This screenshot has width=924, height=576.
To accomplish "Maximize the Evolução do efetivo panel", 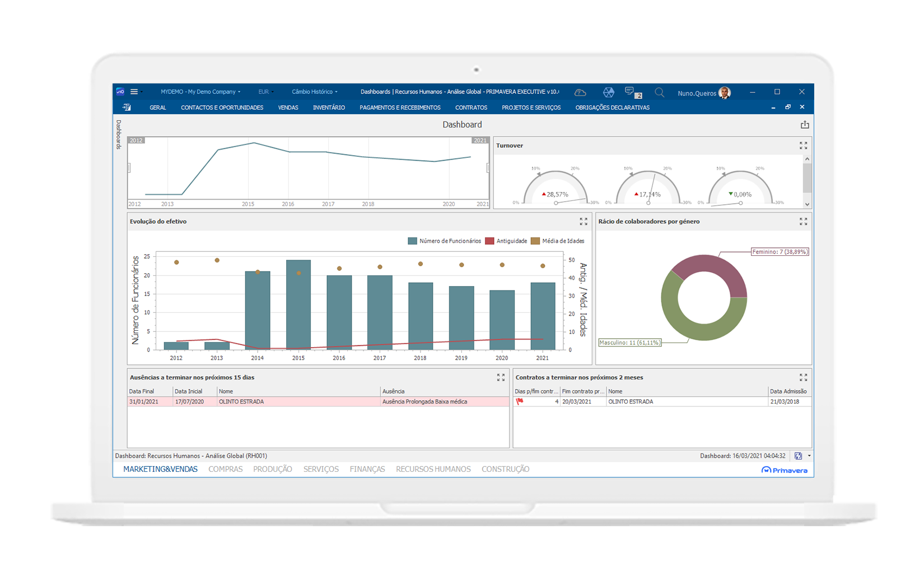I will click(x=584, y=222).
